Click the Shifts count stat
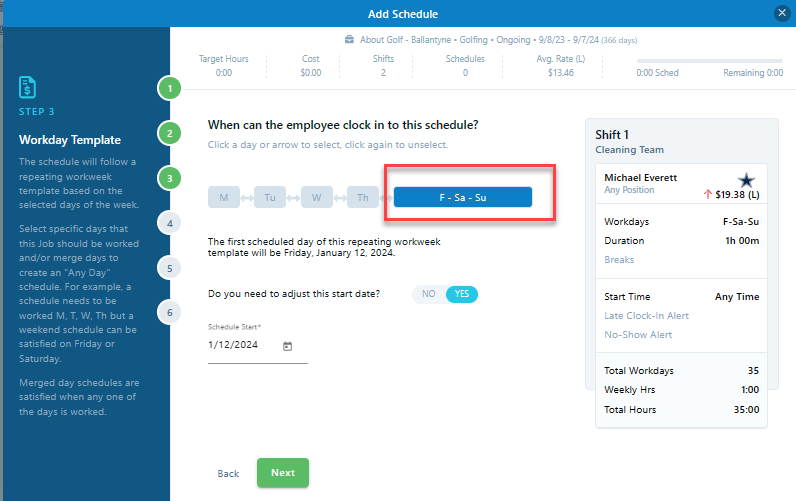 [x=383, y=65]
